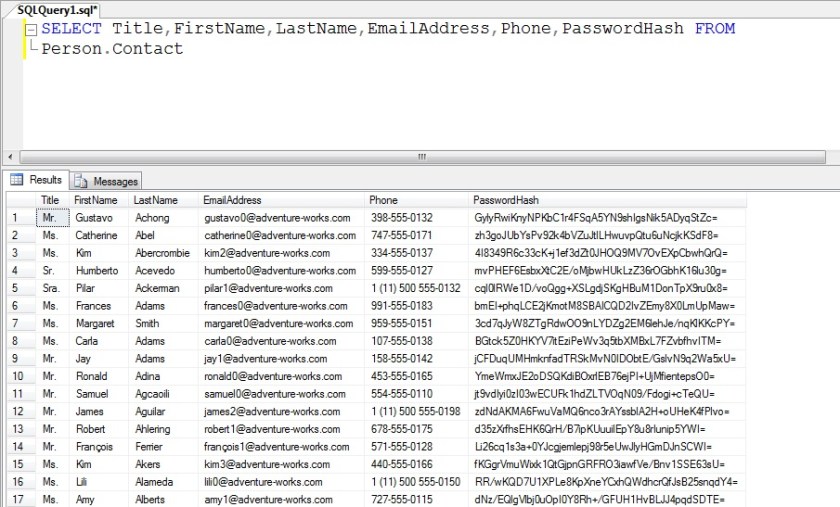Click the gustavo0@adventure-works.com email cell
Viewport: 840px width, 507px height.
coord(277,217)
